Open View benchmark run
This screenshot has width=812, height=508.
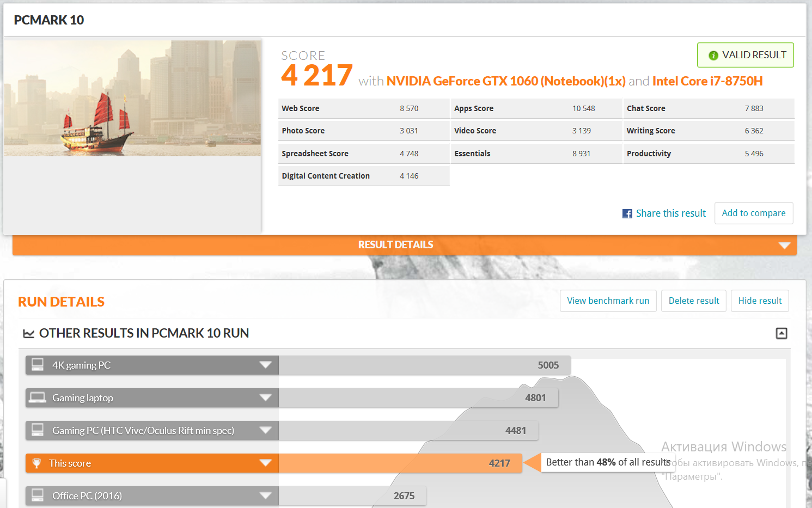click(608, 301)
